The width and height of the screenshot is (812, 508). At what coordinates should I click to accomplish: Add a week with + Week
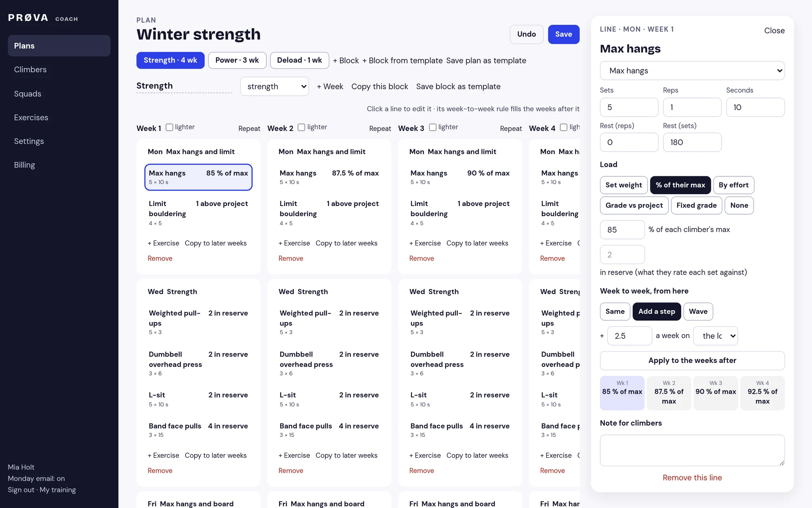coord(330,87)
